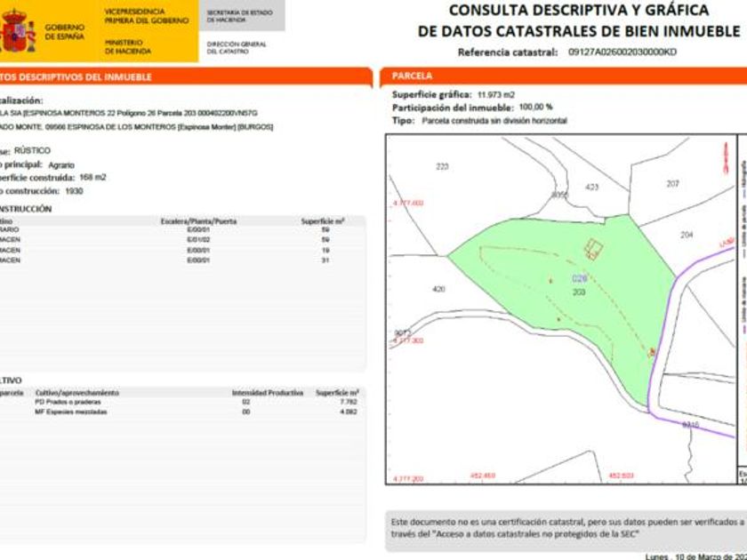Click parcel number 423 on the map
Screen dimensions: 747x560
pyautogui.click(x=591, y=188)
